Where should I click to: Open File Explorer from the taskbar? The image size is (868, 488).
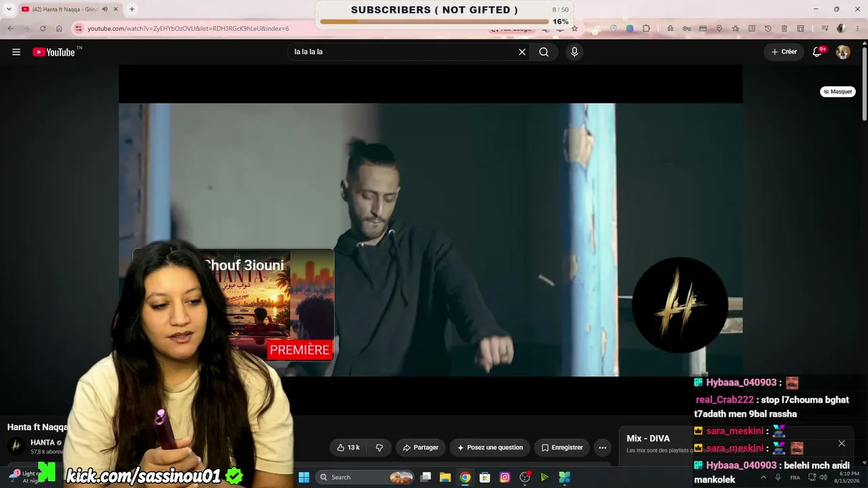(x=446, y=477)
